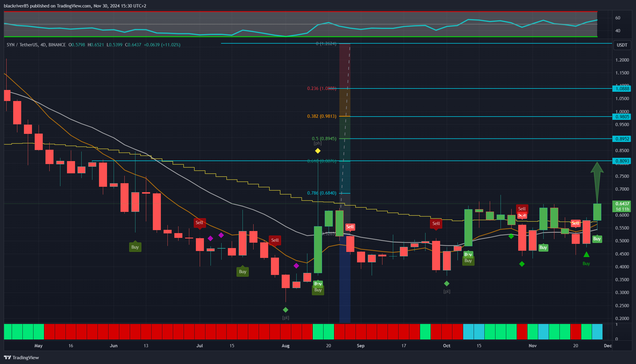Click the low value L0.5399

115,45
